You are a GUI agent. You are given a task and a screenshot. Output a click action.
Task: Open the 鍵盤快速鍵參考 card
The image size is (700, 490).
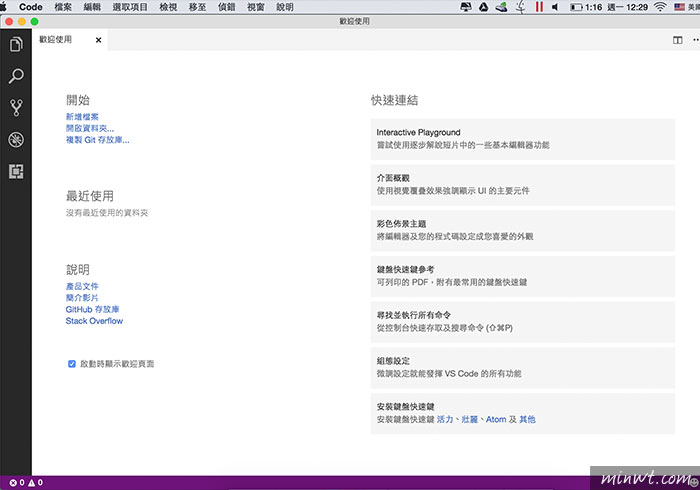point(523,276)
